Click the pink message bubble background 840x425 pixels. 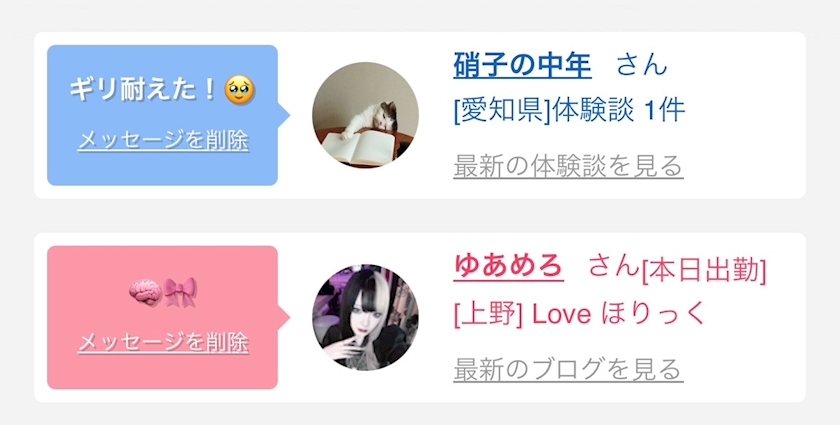162,317
